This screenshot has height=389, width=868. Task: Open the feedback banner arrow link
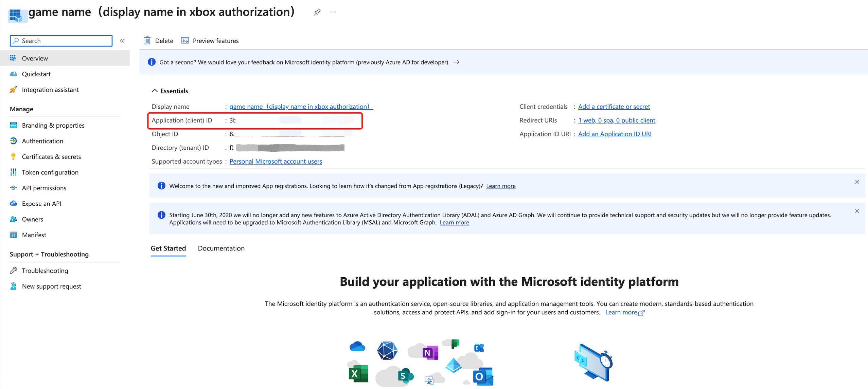[x=457, y=62]
